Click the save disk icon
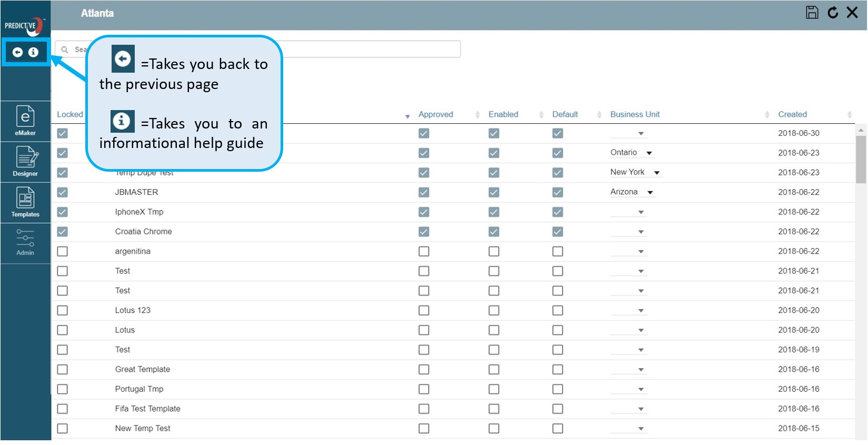 812,13
